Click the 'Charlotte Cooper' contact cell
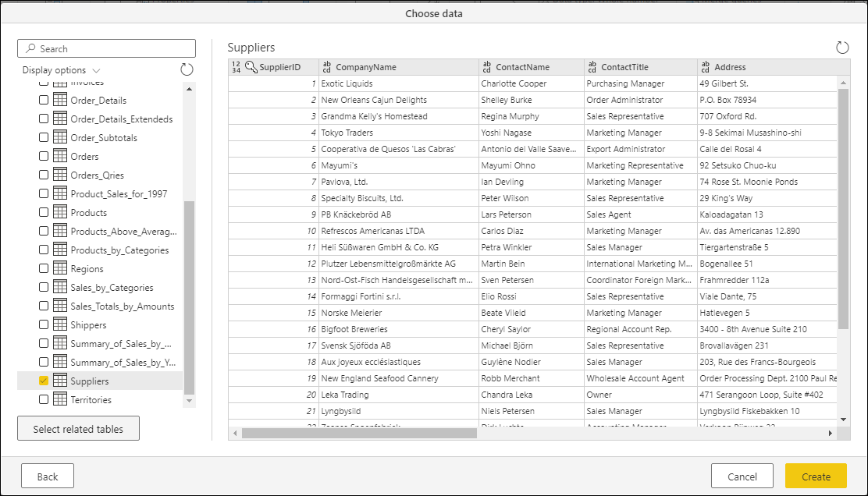This screenshot has width=868, height=496. tap(532, 83)
